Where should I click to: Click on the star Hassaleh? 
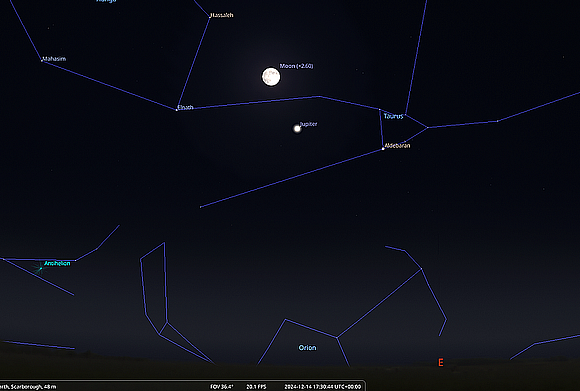click(x=210, y=16)
